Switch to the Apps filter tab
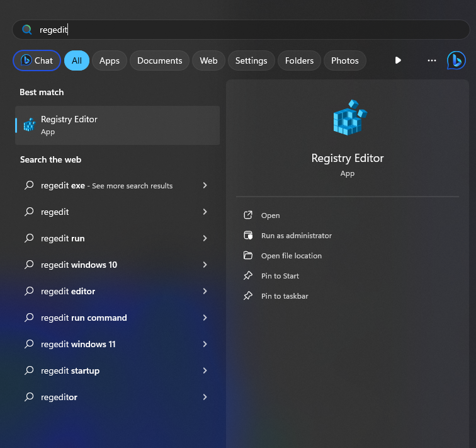The height and width of the screenshot is (448, 476). (110, 60)
